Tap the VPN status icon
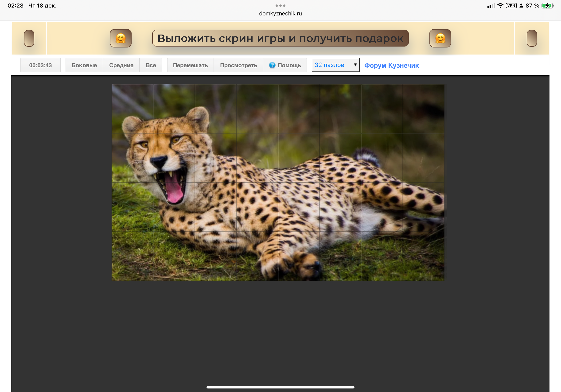Screen dimensions: 561x392 pyautogui.click(x=511, y=5)
